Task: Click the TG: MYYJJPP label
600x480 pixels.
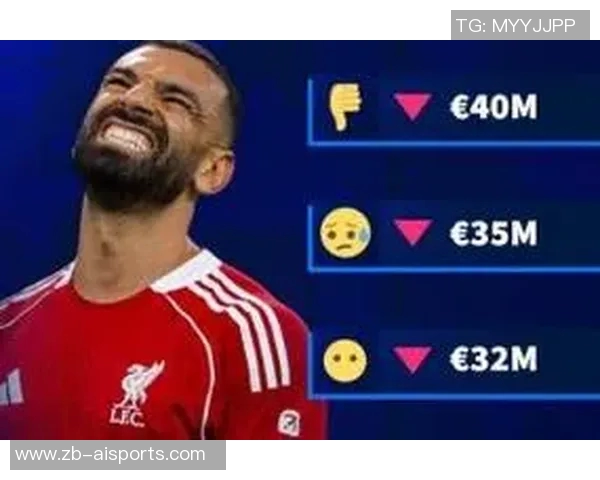Action: pos(516,25)
